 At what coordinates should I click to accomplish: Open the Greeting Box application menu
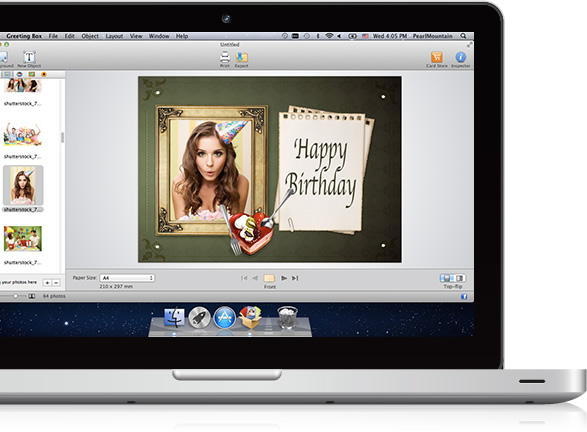[x=24, y=36]
